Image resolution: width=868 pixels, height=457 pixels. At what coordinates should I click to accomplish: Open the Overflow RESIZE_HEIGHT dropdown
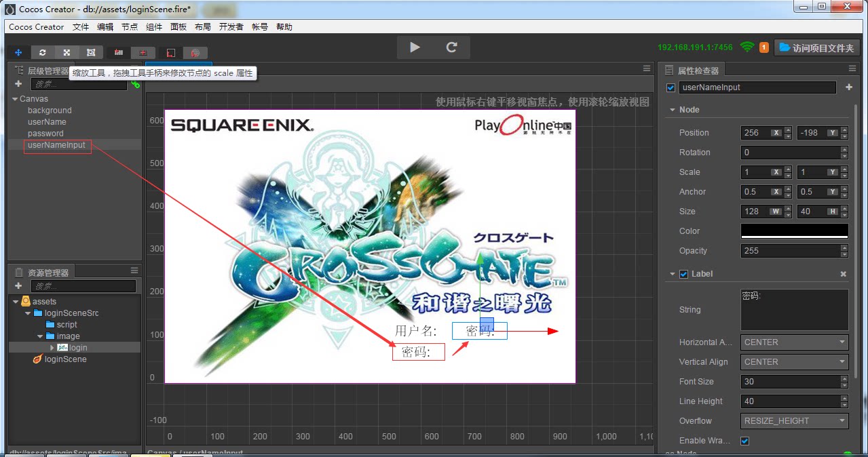[794, 421]
